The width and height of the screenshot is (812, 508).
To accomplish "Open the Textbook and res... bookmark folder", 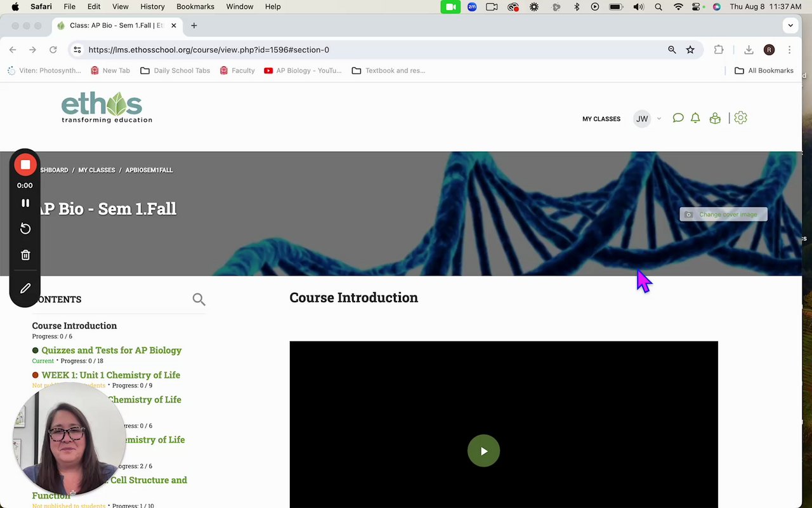I will (388, 70).
